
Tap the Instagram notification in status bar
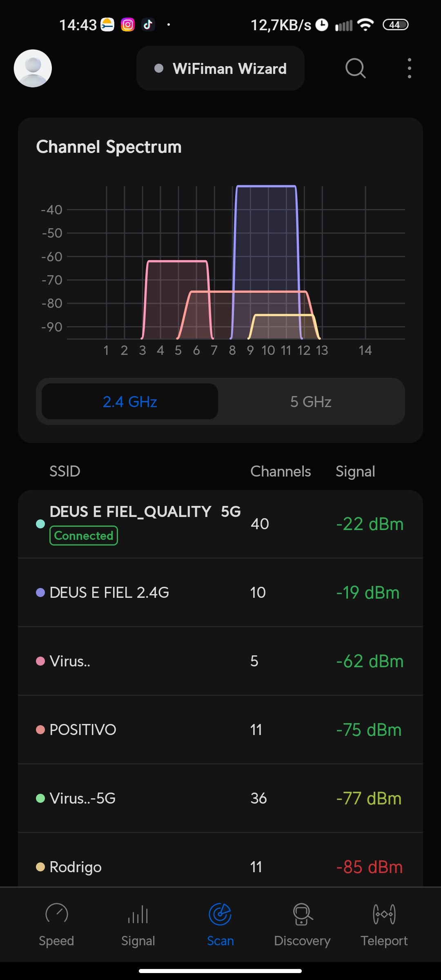coord(128,25)
